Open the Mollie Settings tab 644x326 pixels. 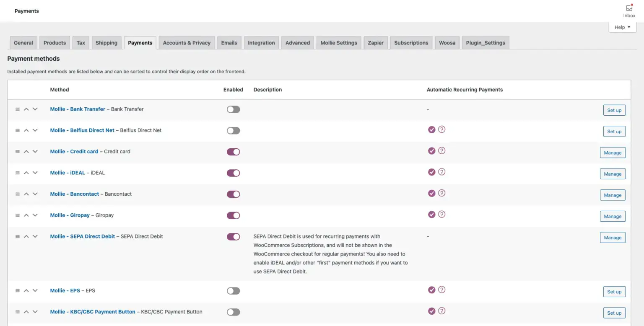pos(339,43)
